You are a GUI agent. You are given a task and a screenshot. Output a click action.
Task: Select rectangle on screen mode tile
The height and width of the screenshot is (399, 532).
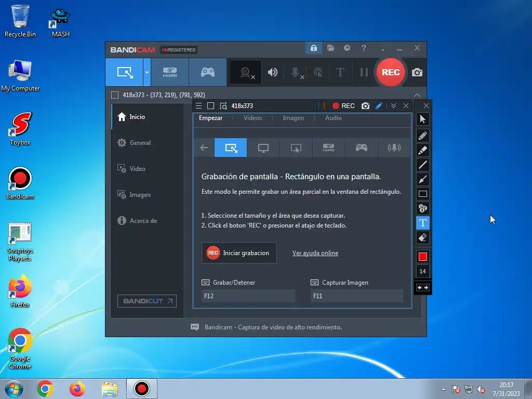click(231, 148)
